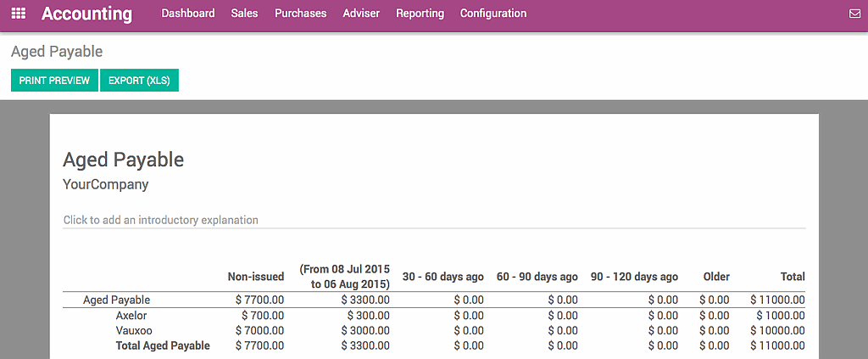Expand the Vauxoo partner row

134,330
